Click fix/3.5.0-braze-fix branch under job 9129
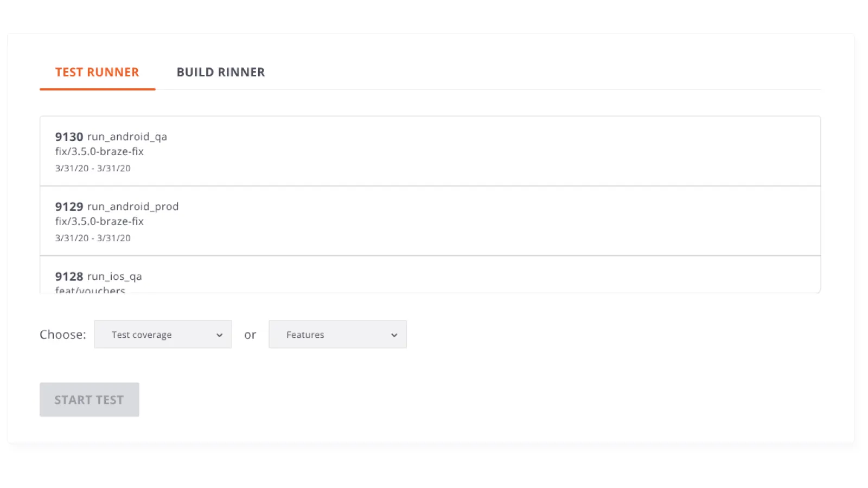The width and height of the screenshot is (868, 488). [x=99, y=222]
